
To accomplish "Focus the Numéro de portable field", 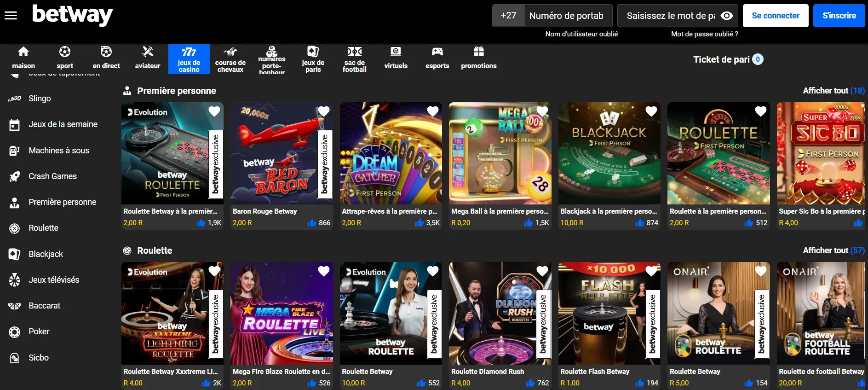I will (x=568, y=16).
